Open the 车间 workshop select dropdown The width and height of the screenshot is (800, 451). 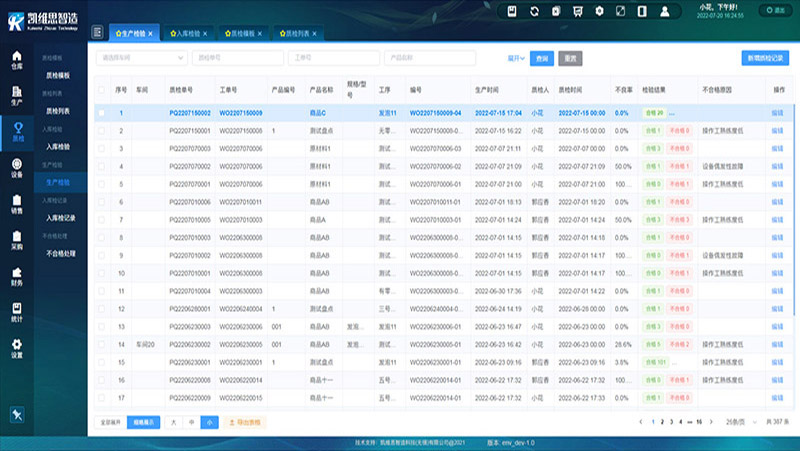tap(142, 58)
